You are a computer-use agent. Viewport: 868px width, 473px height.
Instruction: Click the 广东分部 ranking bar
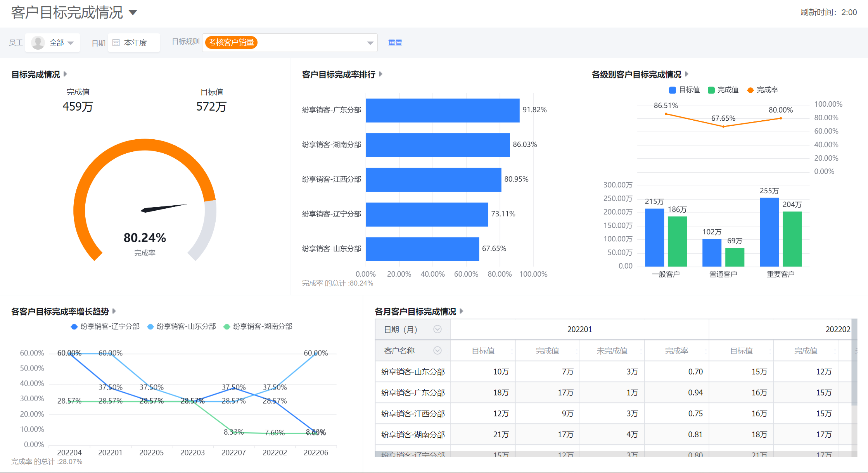[x=443, y=111]
